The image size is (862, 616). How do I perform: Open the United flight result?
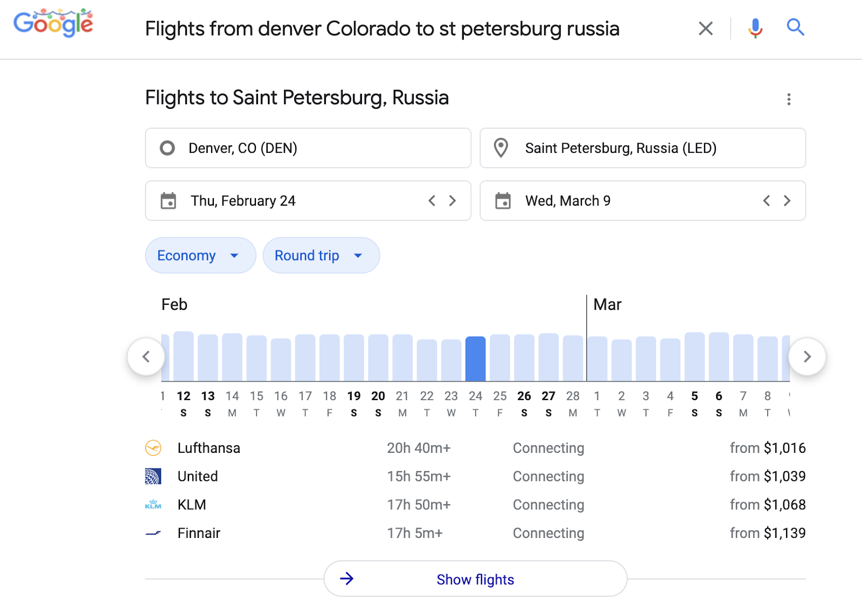click(x=476, y=477)
